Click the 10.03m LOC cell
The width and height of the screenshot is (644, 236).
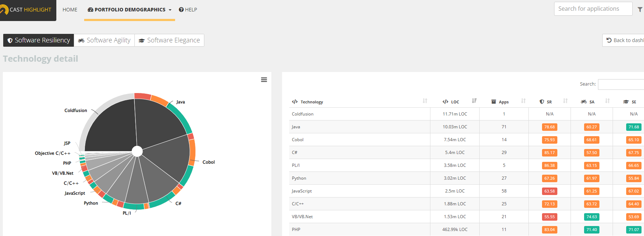coord(455,127)
